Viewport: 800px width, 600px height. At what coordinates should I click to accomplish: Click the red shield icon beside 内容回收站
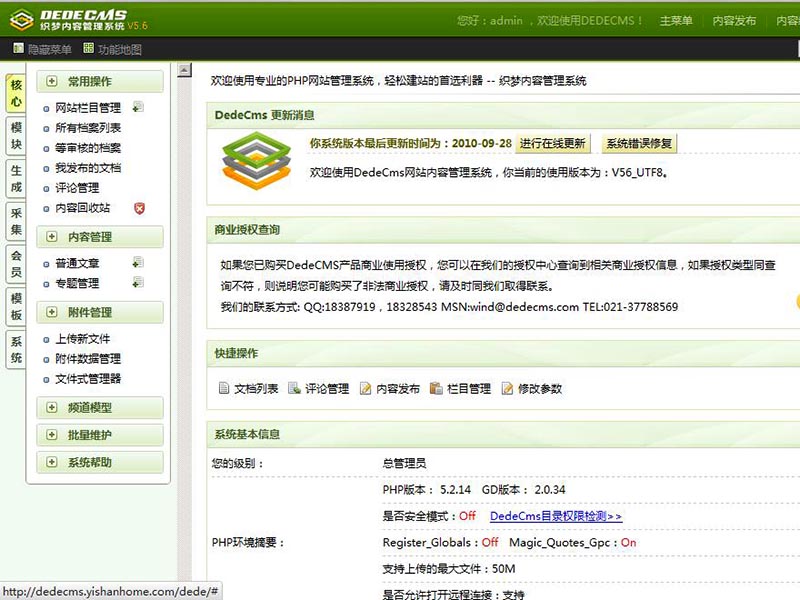pos(139,208)
